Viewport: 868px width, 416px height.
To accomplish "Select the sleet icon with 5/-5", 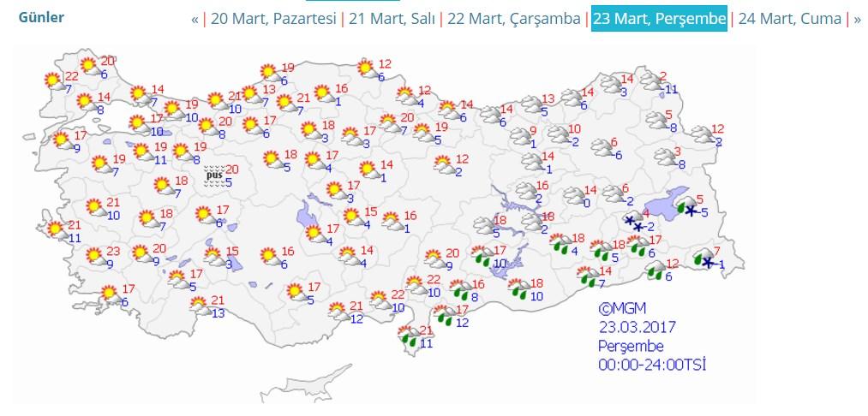I will [687, 205].
